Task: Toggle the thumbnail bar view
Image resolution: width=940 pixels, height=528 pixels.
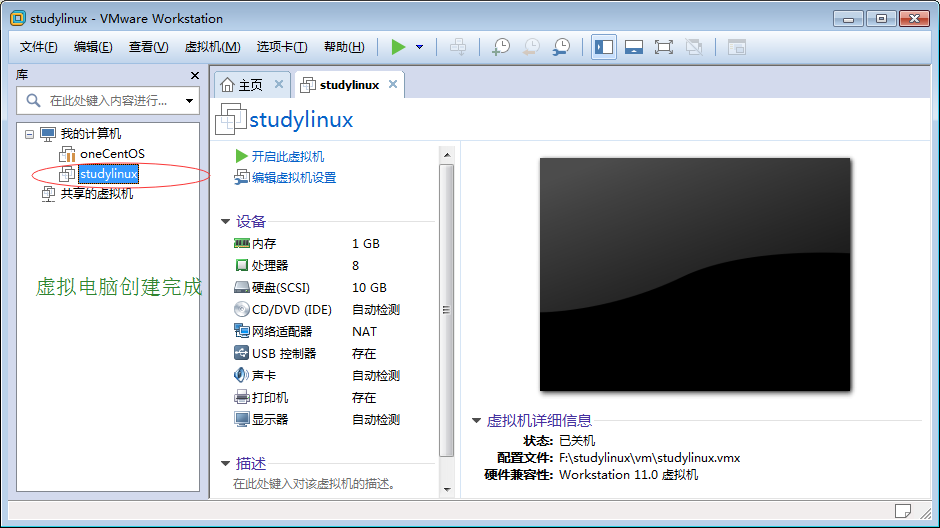Action: 633,47
